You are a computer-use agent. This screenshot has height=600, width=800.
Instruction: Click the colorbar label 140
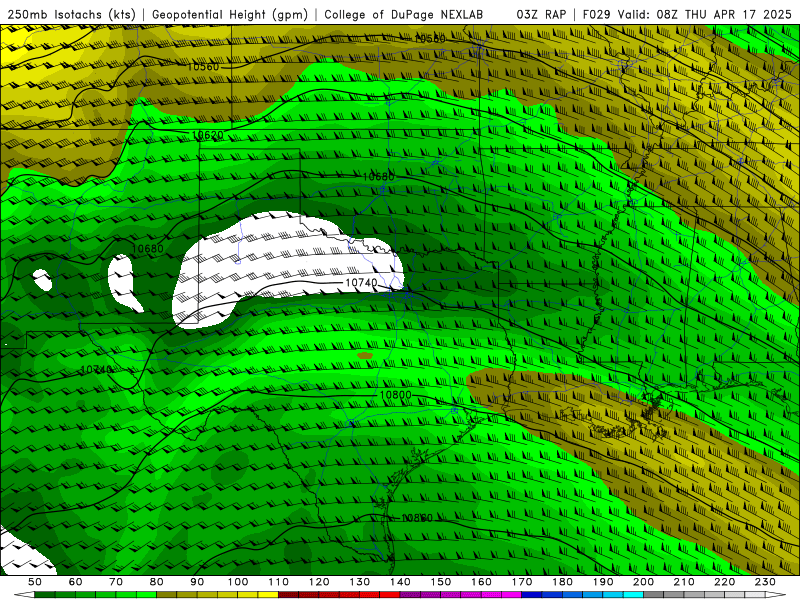click(400, 582)
